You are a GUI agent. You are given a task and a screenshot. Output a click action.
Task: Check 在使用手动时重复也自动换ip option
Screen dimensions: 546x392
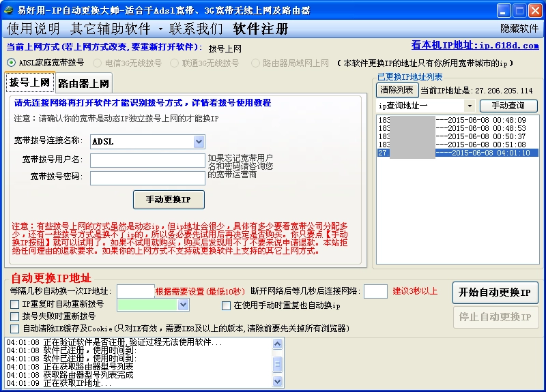(x=227, y=306)
